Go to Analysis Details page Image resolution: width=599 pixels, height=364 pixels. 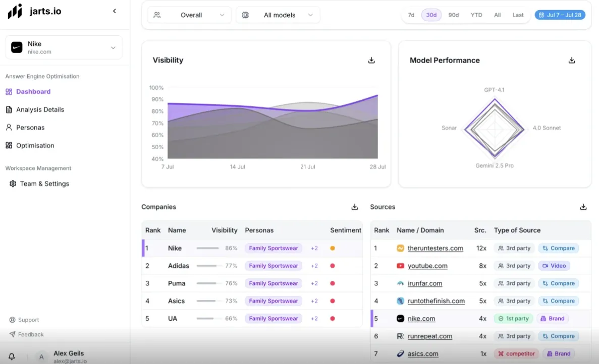40,109
